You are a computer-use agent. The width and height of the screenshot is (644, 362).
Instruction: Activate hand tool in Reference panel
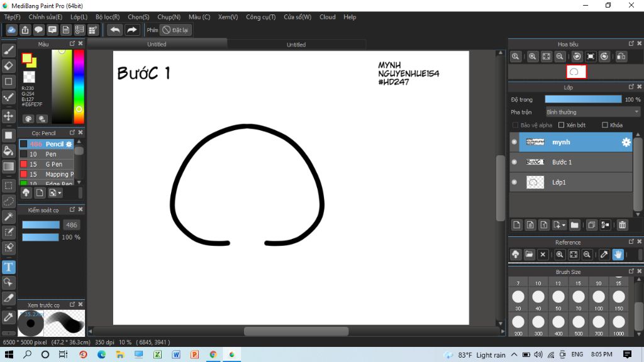(618, 255)
